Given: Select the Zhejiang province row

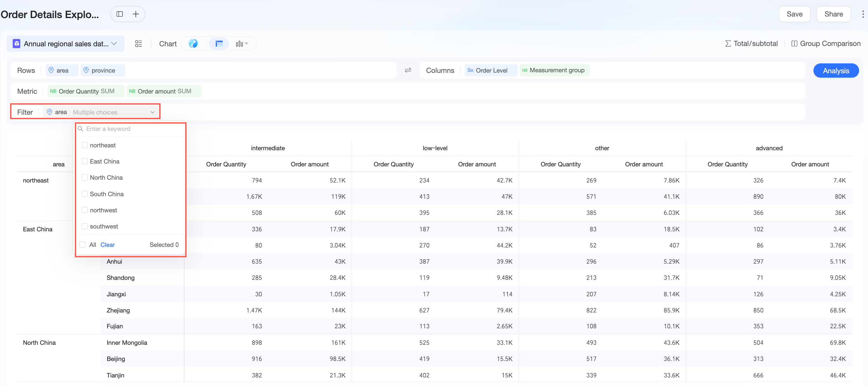Looking at the screenshot, I should 118,310.
